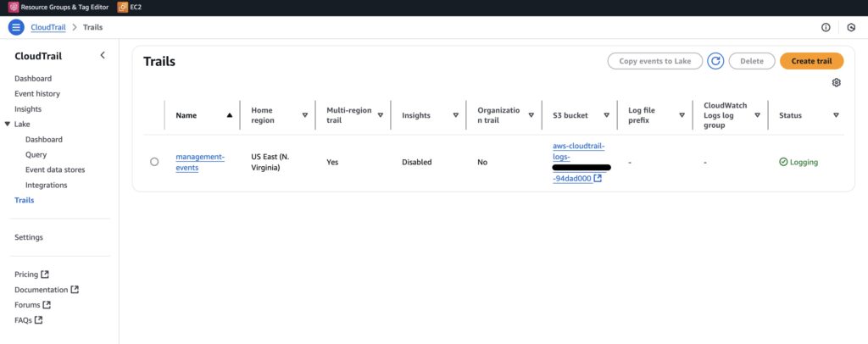Select the management-events trail radio button
This screenshot has height=344, width=868.
(154, 162)
